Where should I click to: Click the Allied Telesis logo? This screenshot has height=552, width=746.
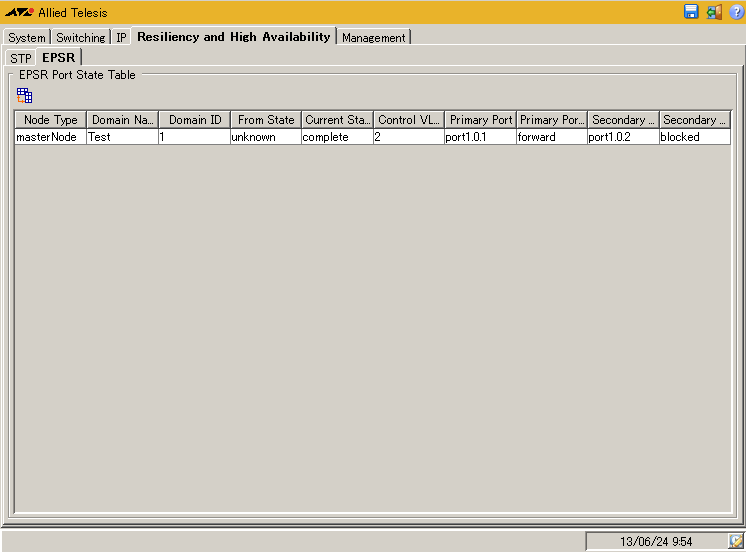[x=19, y=13]
